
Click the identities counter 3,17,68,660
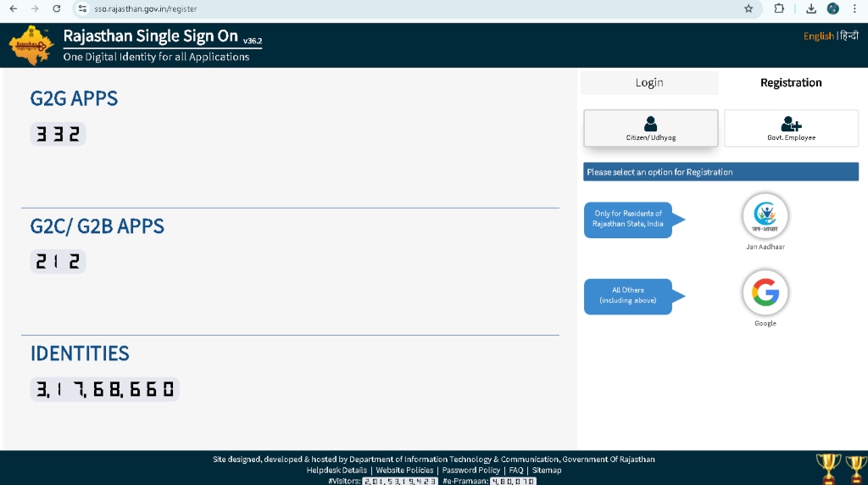(x=104, y=389)
